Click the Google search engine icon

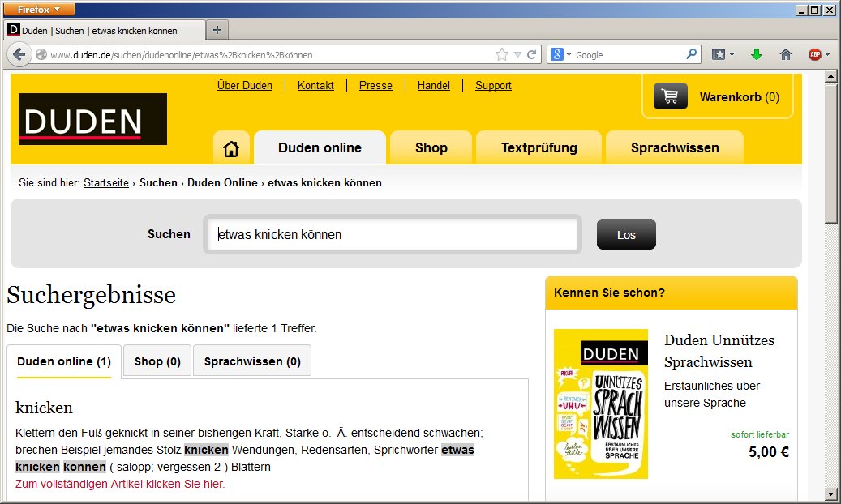557,54
